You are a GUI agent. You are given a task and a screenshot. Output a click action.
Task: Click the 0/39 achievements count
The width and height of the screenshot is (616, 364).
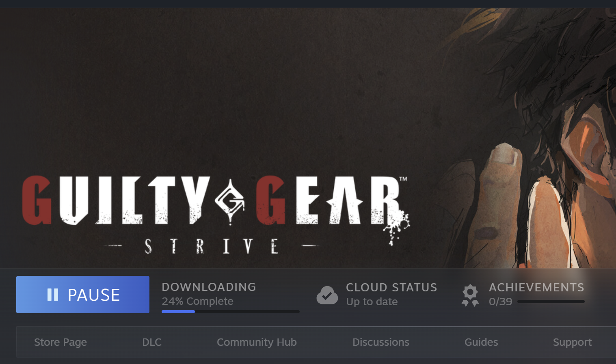[501, 302]
